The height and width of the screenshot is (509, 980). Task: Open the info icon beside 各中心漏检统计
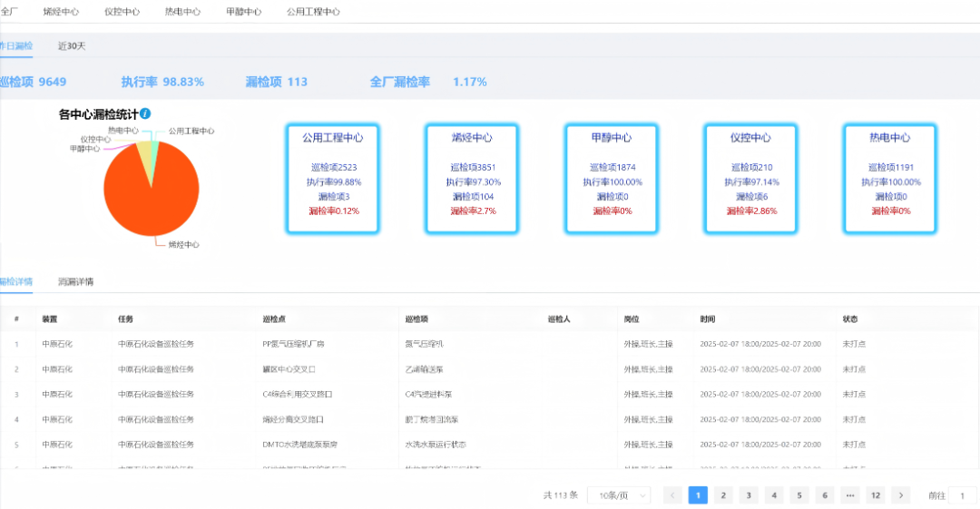tap(145, 113)
